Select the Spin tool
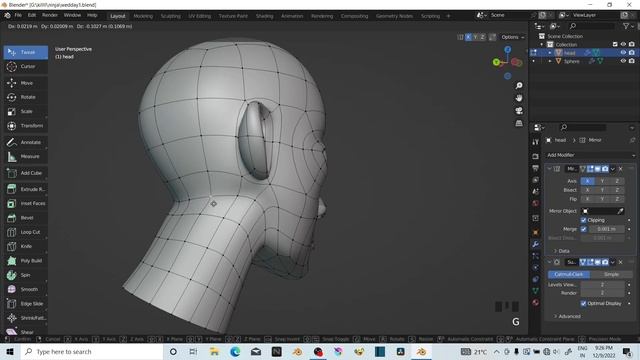The height and width of the screenshot is (360, 640). [x=26, y=275]
